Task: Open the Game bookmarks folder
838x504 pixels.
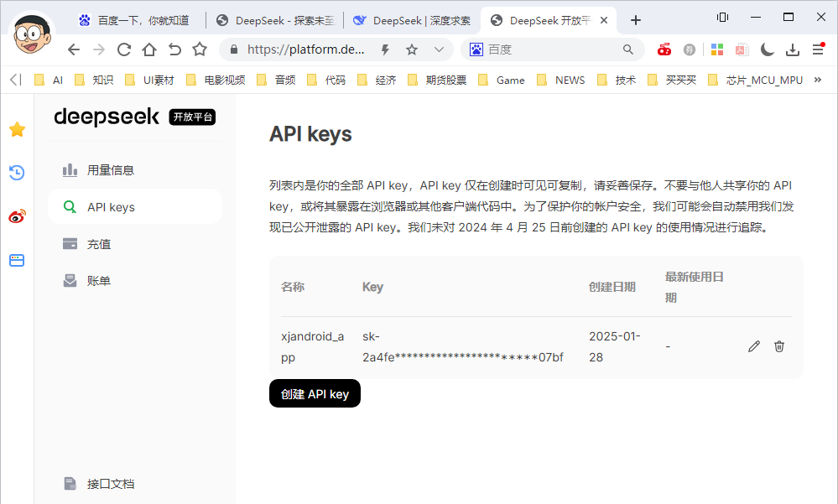Action: click(502, 81)
